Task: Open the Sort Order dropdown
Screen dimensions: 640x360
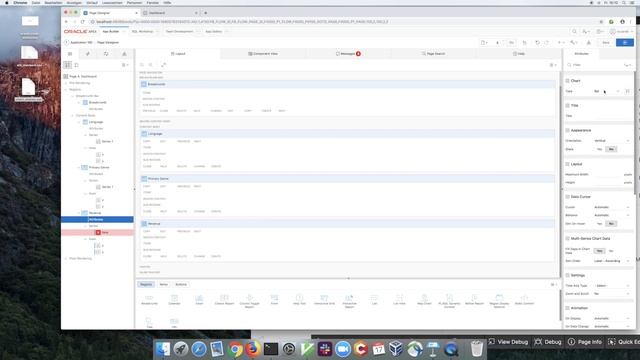Action: tap(612, 261)
